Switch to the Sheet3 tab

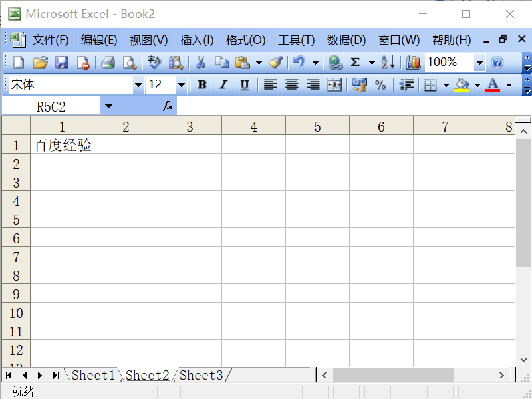click(x=201, y=374)
